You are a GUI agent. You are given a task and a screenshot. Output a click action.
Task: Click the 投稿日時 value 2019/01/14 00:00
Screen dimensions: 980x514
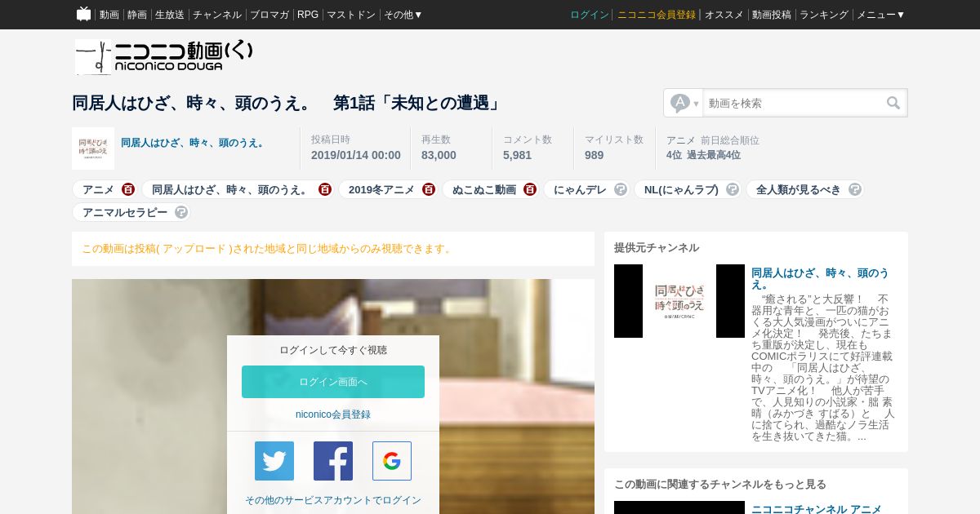point(356,155)
